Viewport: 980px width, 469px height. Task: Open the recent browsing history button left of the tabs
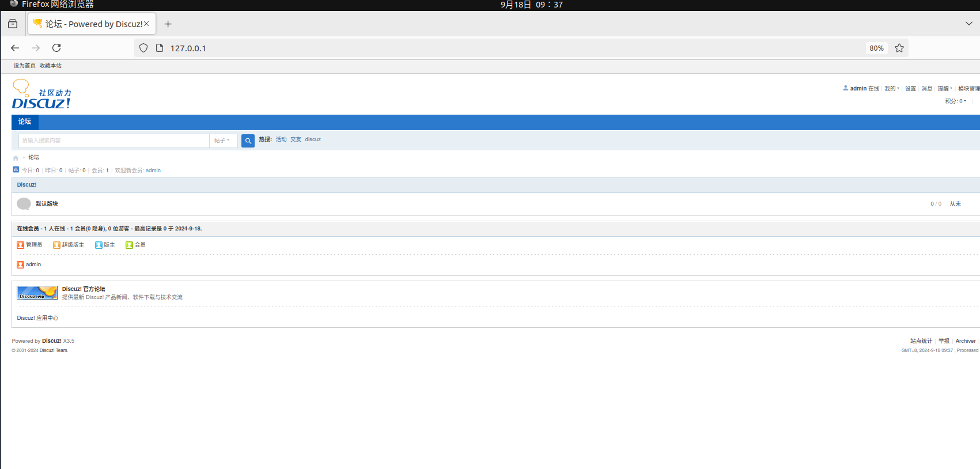13,24
